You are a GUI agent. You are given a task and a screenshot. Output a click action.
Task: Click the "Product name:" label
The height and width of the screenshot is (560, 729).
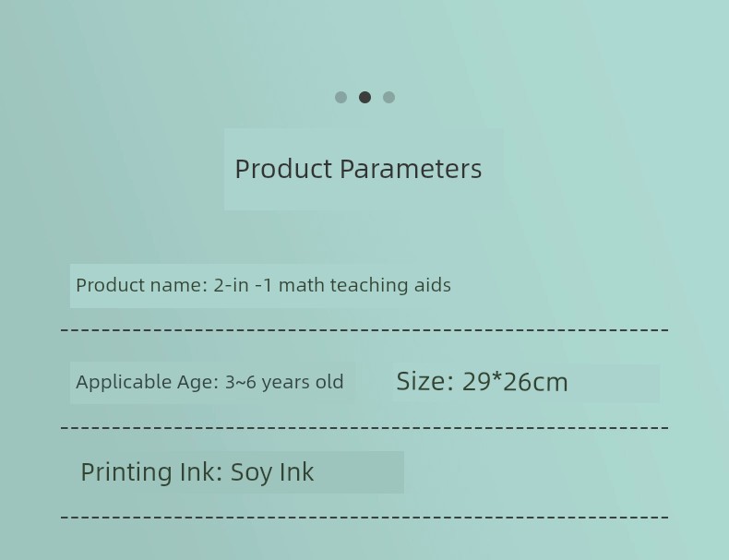(x=141, y=286)
